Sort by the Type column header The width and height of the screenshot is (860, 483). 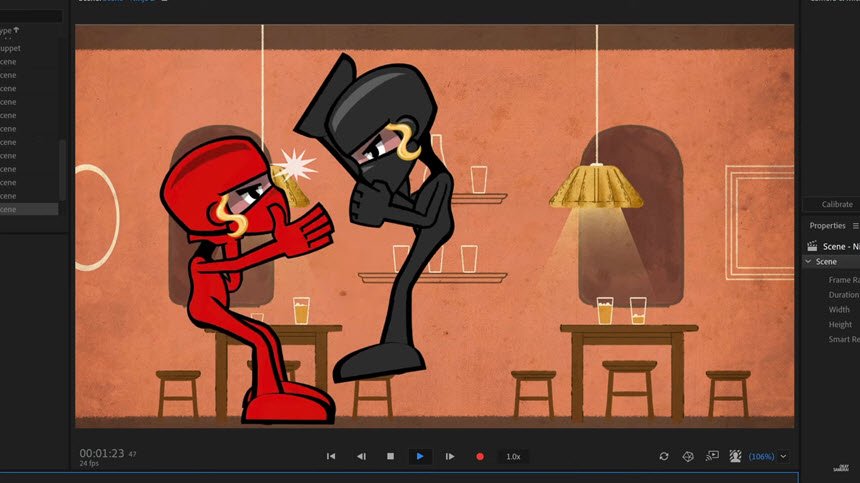[9, 30]
